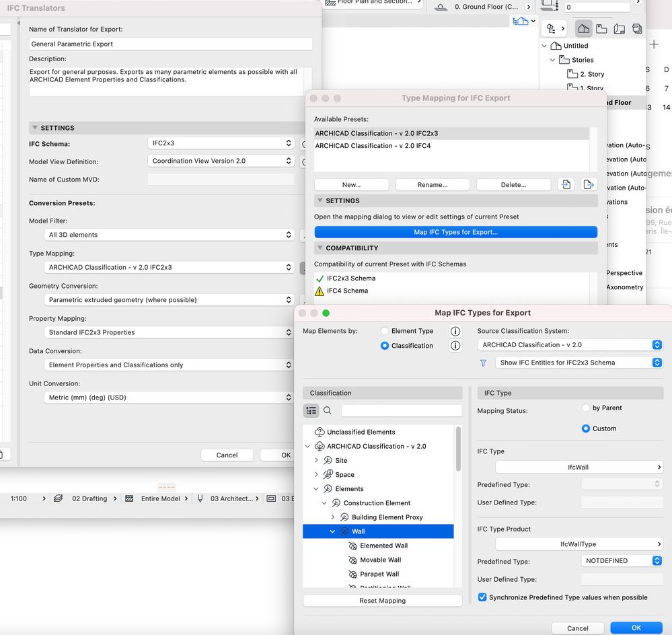The width and height of the screenshot is (672, 635).
Task: Click Map IFC Types for Export button
Action: coord(455,232)
